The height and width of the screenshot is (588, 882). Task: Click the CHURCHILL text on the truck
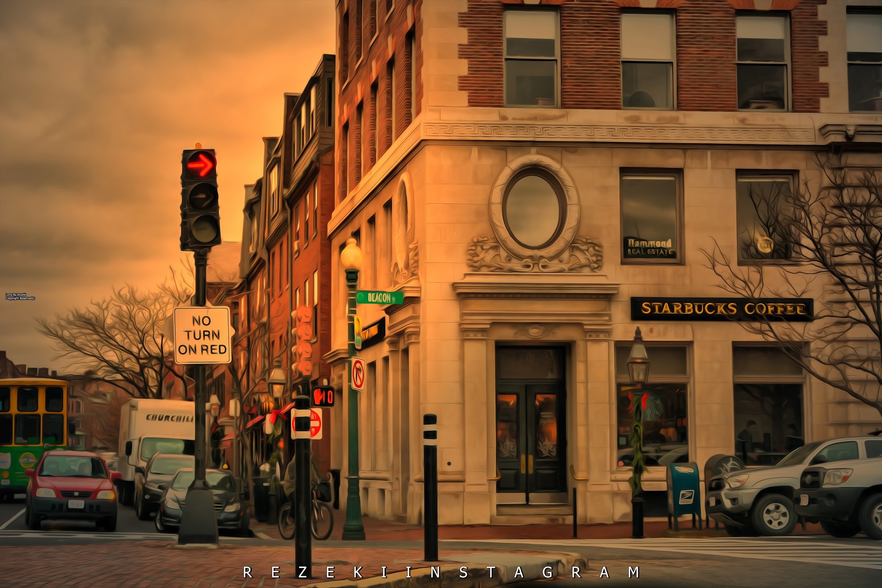click(170, 418)
